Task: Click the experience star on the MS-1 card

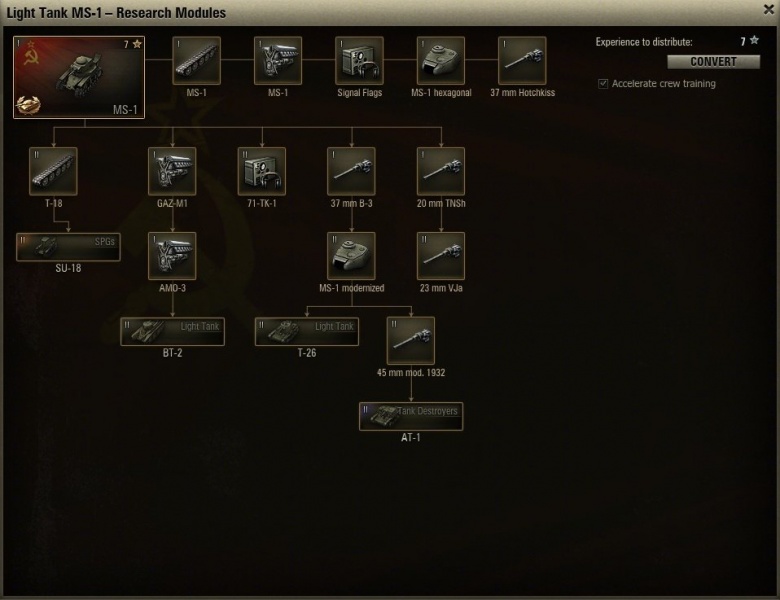Action: tap(137, 44)
